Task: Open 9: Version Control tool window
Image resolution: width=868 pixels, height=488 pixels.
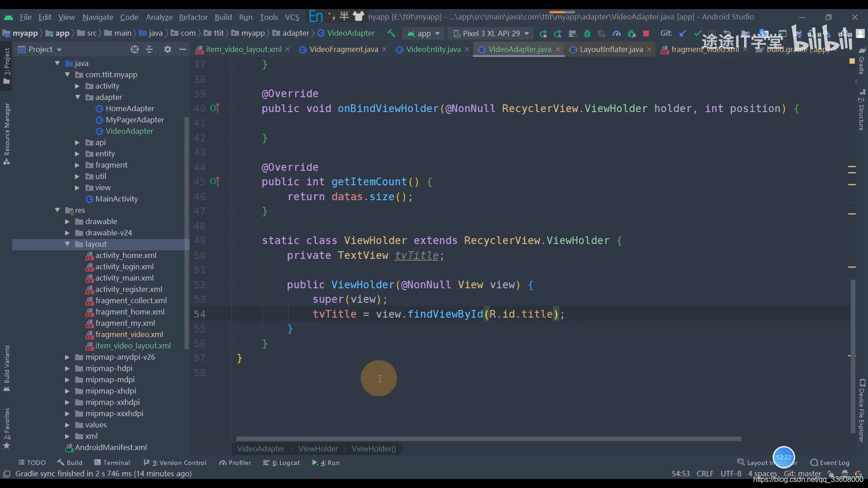Action: tap(175, 463)
